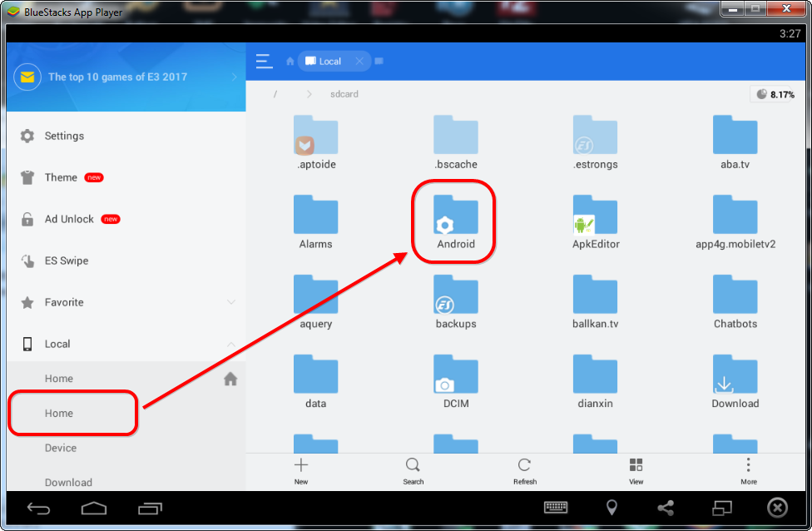Screen dimensions: 812x531
Task: Open the BlueStacks keyboard icon
Action: point(556,508)
